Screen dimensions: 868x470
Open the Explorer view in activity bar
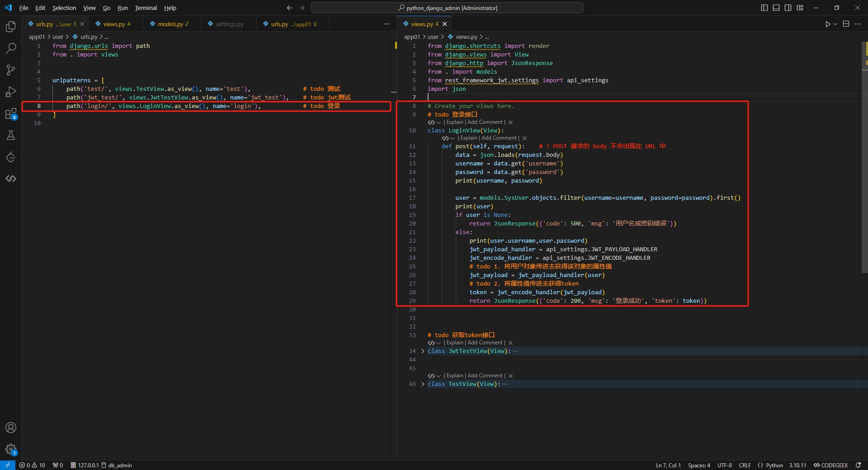pos(11,27)
